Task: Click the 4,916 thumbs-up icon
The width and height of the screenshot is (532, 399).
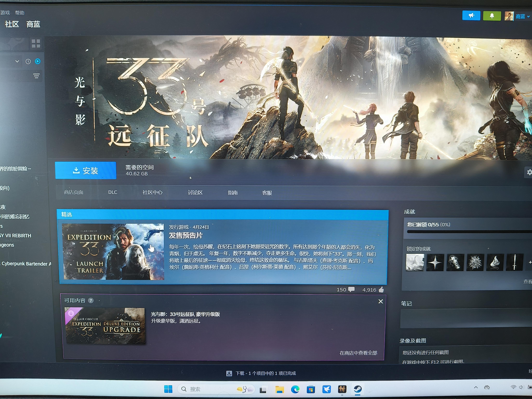Action: click(381, 290)
